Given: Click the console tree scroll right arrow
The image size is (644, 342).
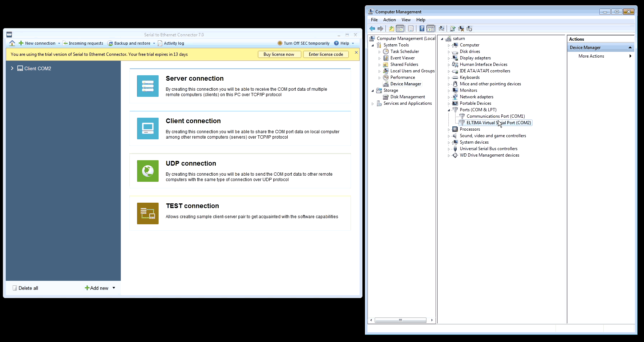Looking at the screenshot, I should tap(432, 320).
